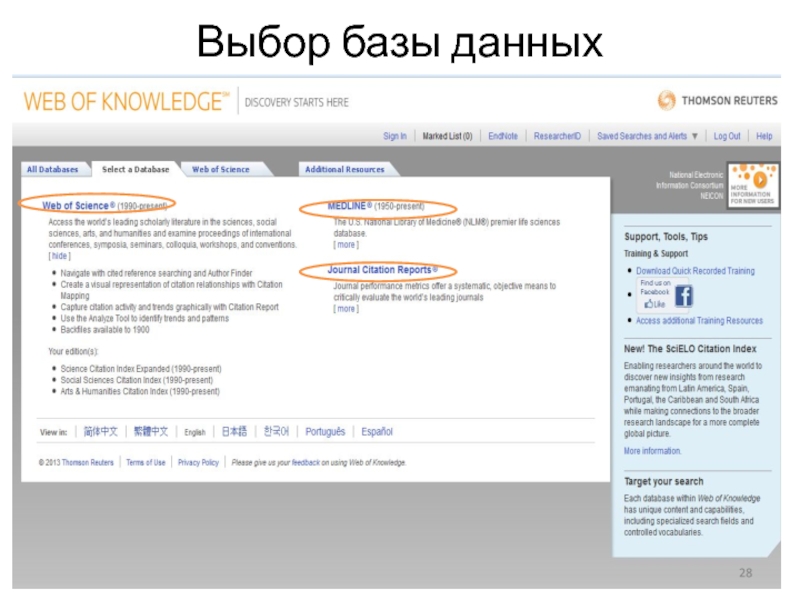Click Science Citation Index Expanded (1990-present)
Screen dimensions: 800x600
click(x=141, y=369)
